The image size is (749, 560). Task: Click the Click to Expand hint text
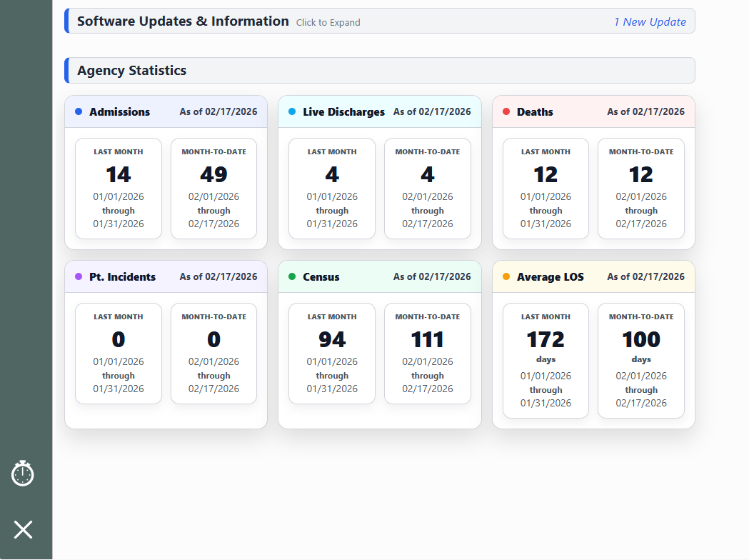point(328,22)
